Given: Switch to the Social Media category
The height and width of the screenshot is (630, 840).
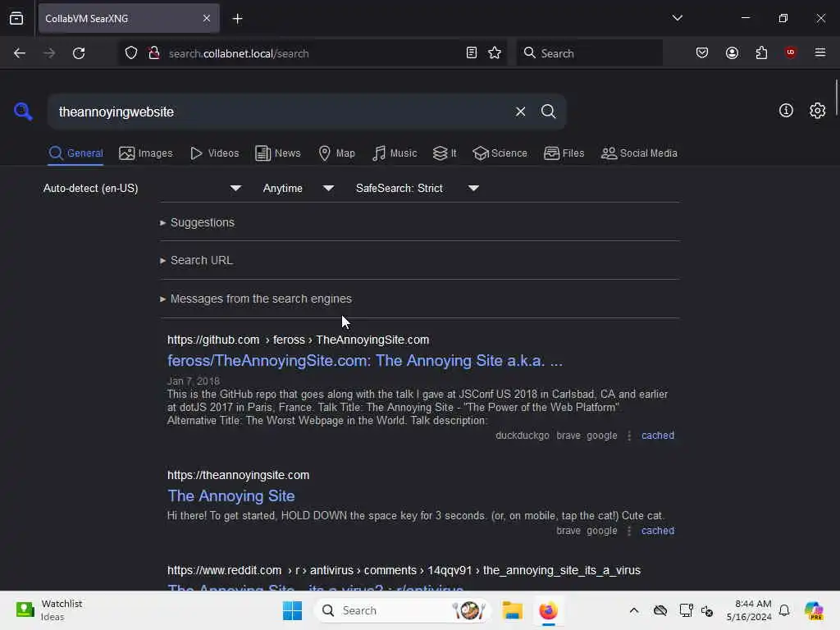Looking at the screenshot, I should [638, 153].
